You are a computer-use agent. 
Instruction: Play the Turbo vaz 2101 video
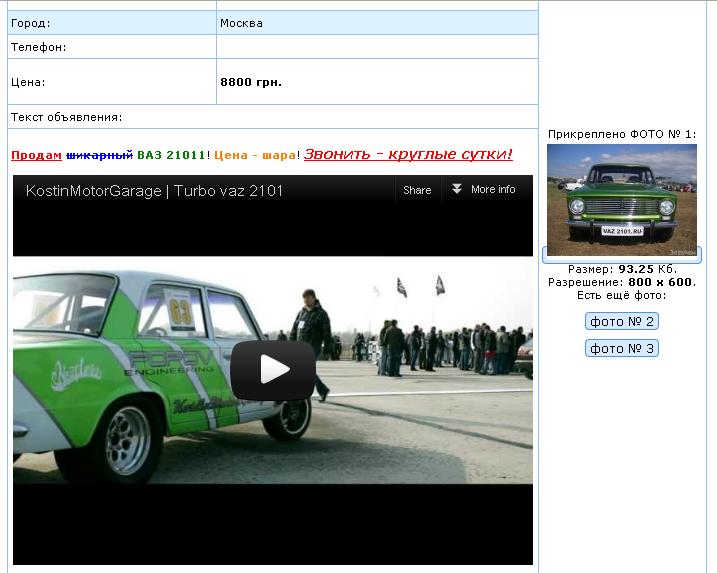click(x=273, y=370)
